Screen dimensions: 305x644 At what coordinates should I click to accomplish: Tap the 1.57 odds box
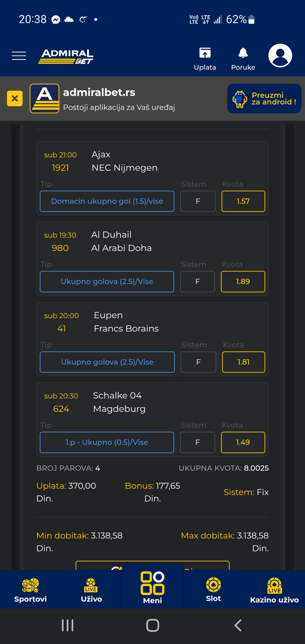243,201
